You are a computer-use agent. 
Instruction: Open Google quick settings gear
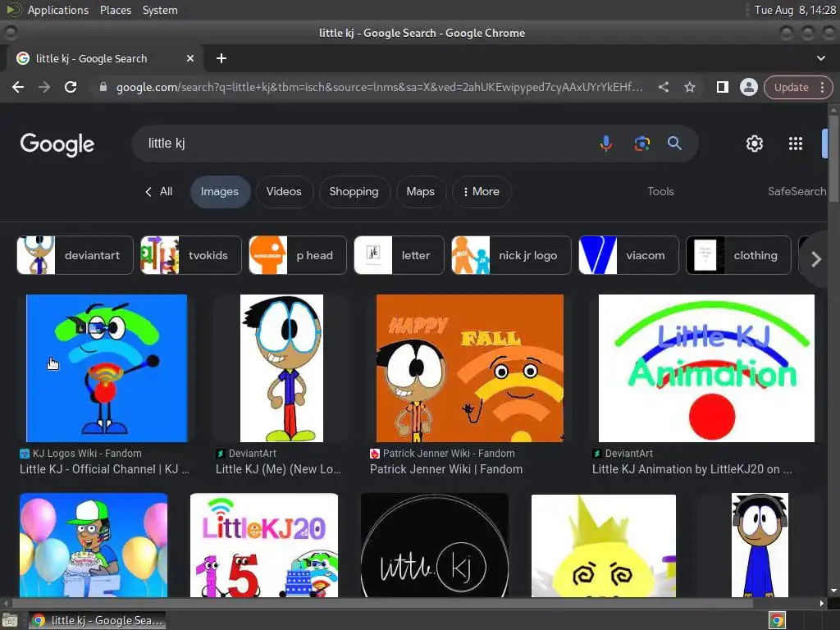click(755, 144)
